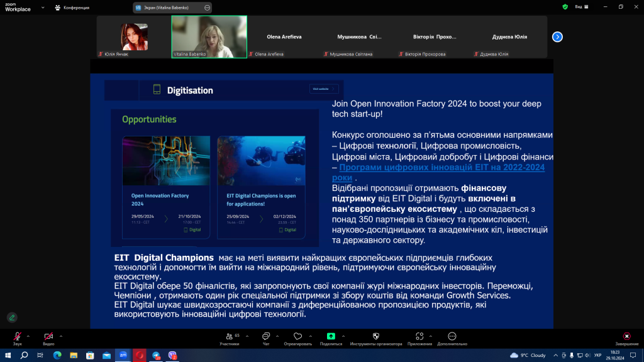Open the Zoom Workplace dropdown arrow
644x362 pixels.
coord(43,8)
